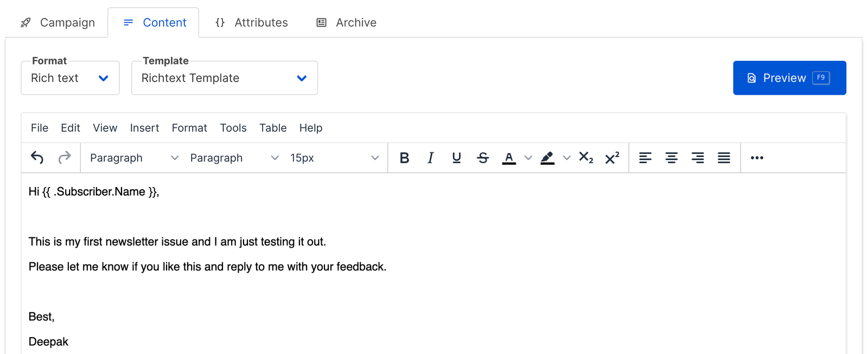
Task: Click the 'Please let me know' line
Action: click(207, 267)
